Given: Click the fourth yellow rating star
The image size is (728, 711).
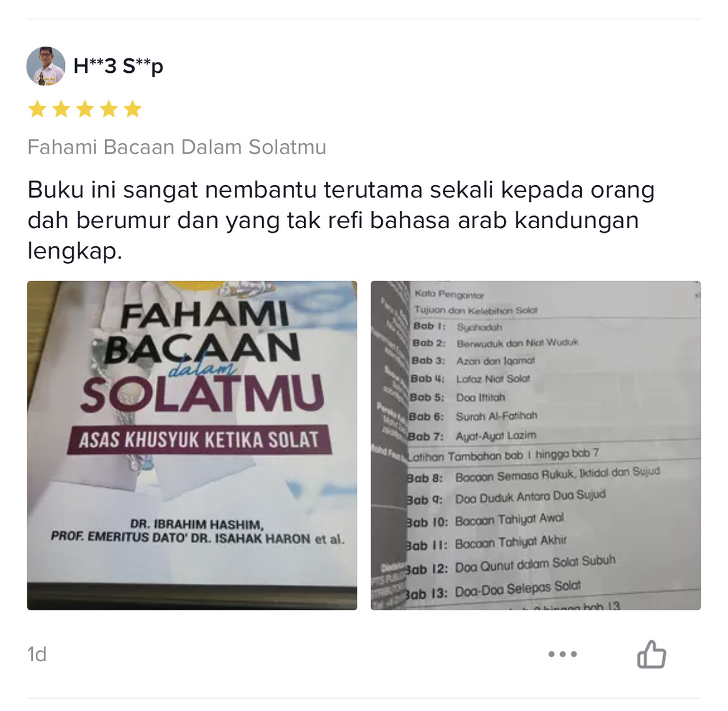Looking at the screenshot, I should click(x=109, y=109).
